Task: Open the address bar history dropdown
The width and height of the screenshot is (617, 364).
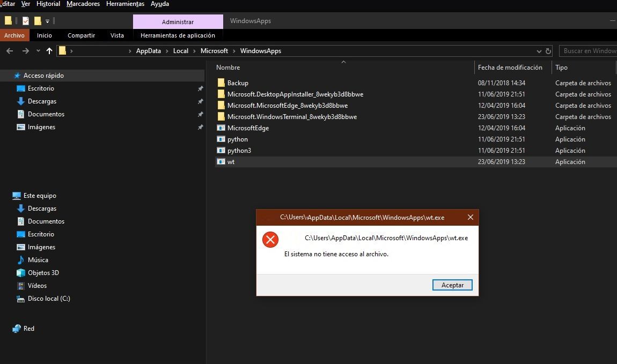Action: (x=539, y=51)
